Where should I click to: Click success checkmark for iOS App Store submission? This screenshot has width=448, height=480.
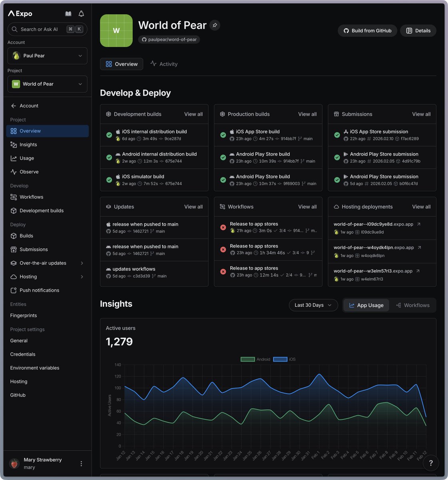[337, 135]
